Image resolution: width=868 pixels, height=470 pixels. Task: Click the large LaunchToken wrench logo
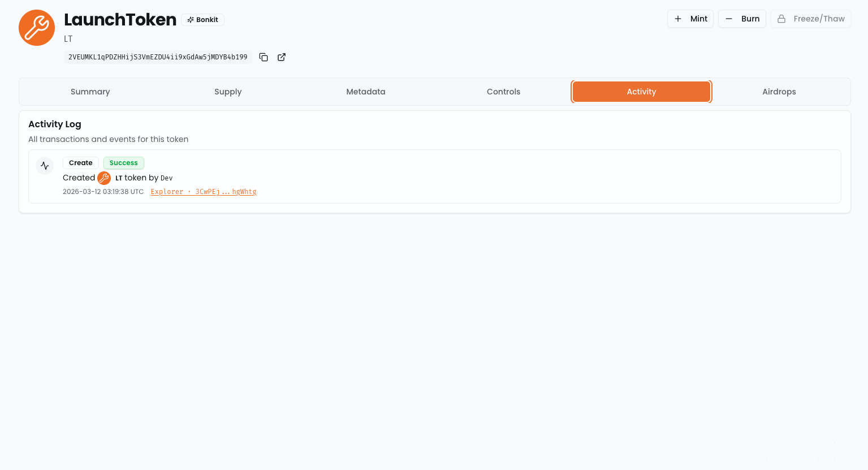(37, 28)
